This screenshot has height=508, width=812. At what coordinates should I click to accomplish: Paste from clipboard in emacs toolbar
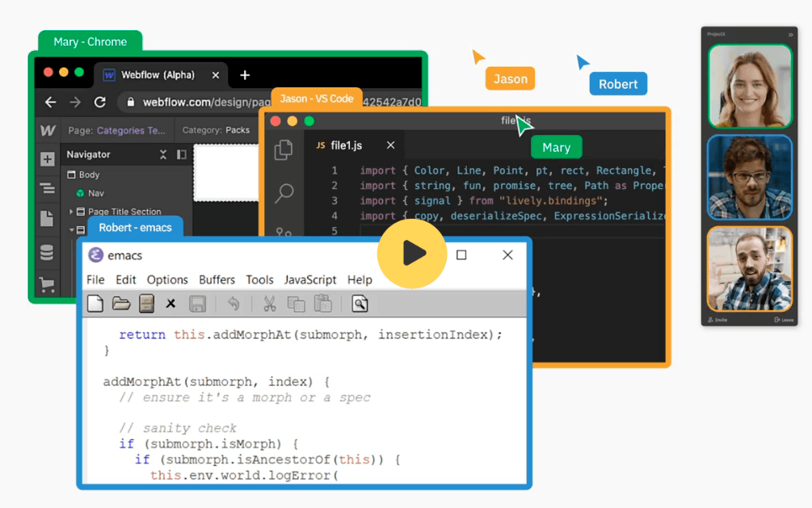click(x=322, y=304)
